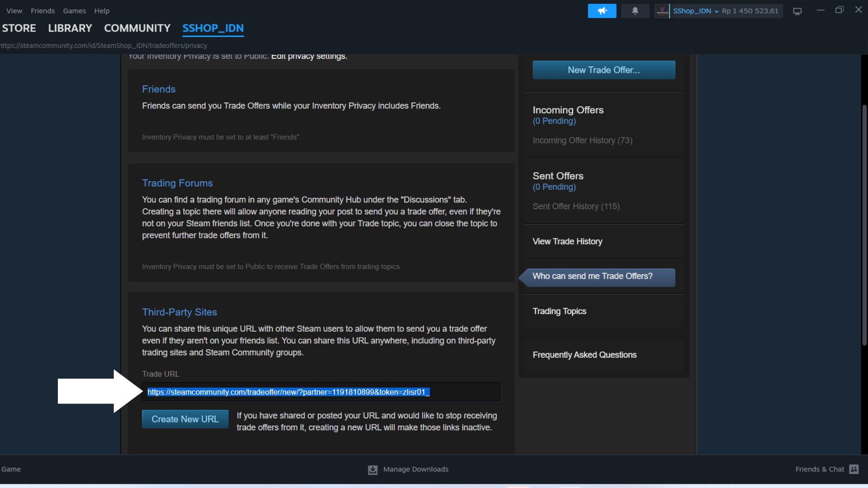Open the Games menu
This screenshot has width=868, height=488.
point(74,11)
